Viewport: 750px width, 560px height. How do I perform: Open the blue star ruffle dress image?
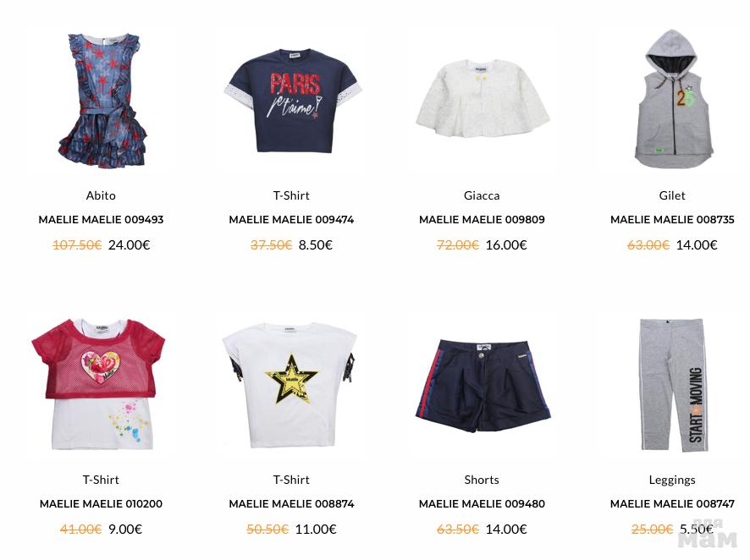click(x=101, y=101)
